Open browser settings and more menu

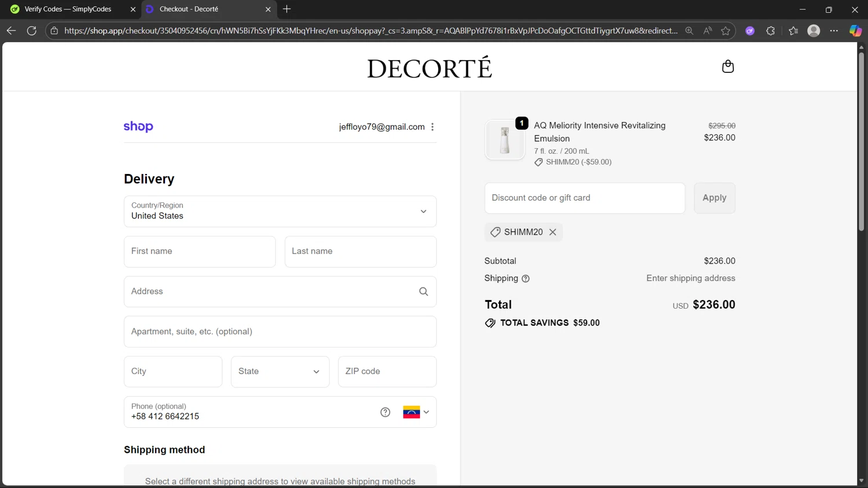tap(834, 31)
